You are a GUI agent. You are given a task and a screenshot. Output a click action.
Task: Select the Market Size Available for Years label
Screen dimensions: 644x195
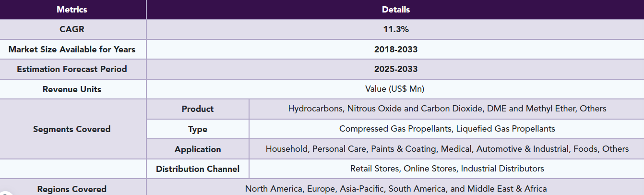point(73,49)
